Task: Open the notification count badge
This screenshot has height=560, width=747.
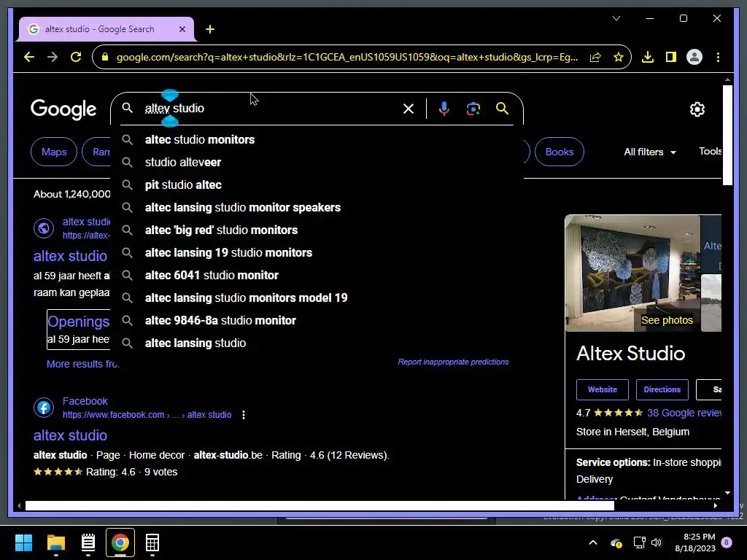Action: pos(727,542)
